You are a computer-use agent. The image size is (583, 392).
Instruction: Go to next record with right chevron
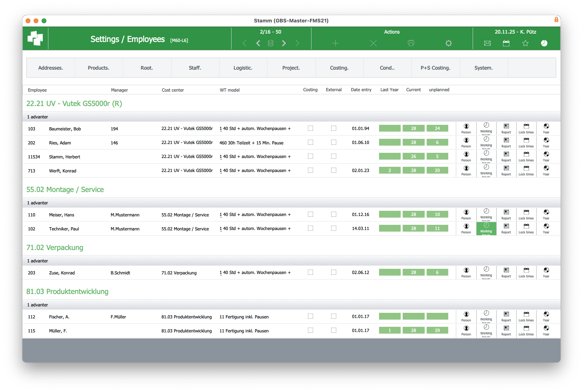pyautogui.click(x=284, y=43)
